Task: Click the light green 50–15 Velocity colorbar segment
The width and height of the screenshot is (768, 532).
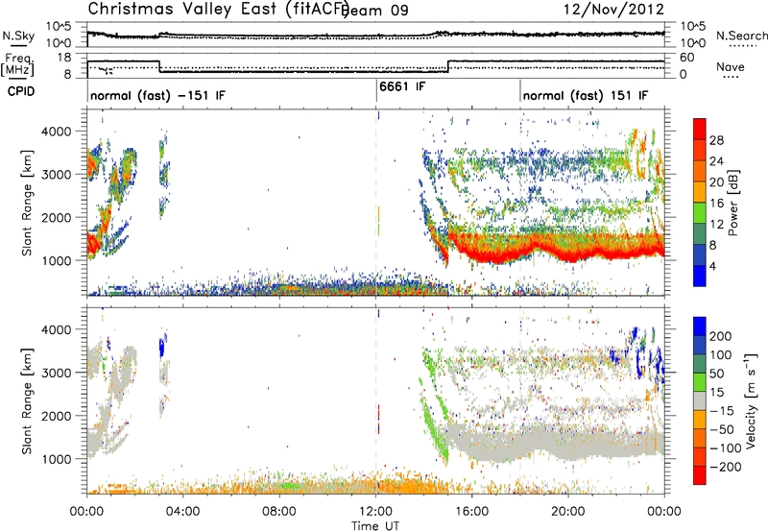Action: pos(700,382)
